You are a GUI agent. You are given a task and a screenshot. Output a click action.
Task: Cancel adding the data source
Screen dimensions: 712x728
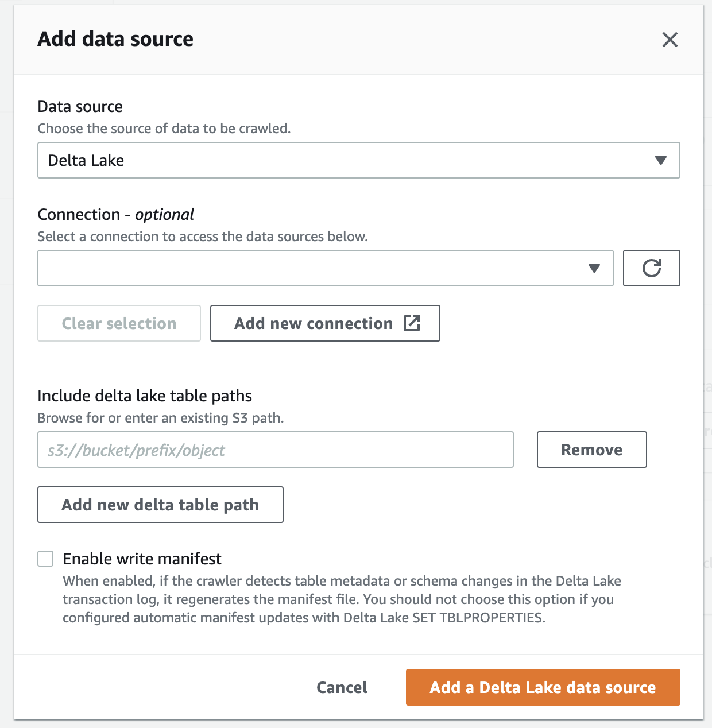(342, 687)
